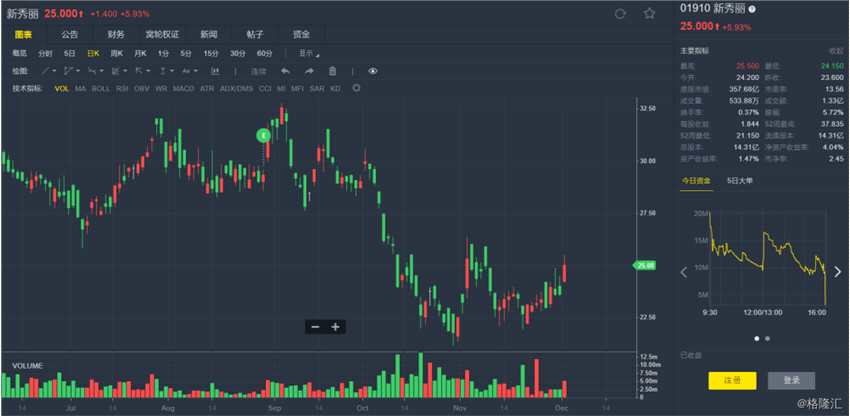
Task: Select the 日K daily candlestick period
Action: point(94,53)
